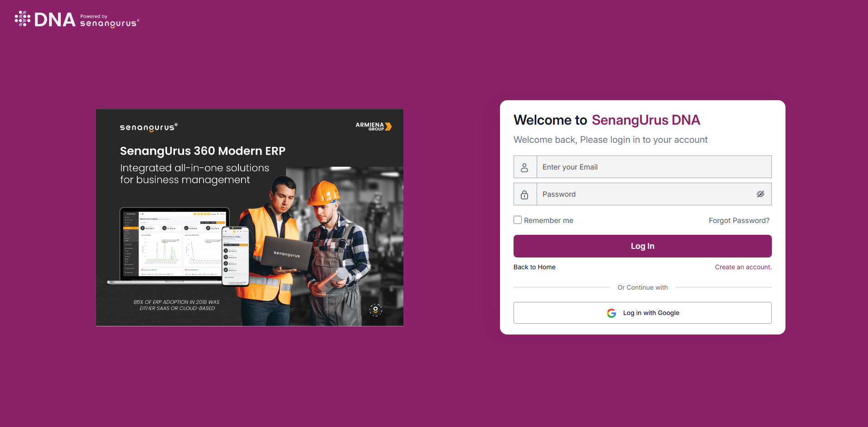Open the Forgot Password link
The image size is (868, 427).
tap(739, 220)
